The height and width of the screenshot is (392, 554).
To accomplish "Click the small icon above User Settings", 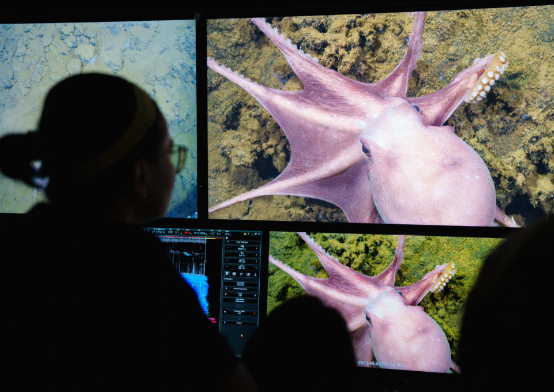I will point(227,238).
